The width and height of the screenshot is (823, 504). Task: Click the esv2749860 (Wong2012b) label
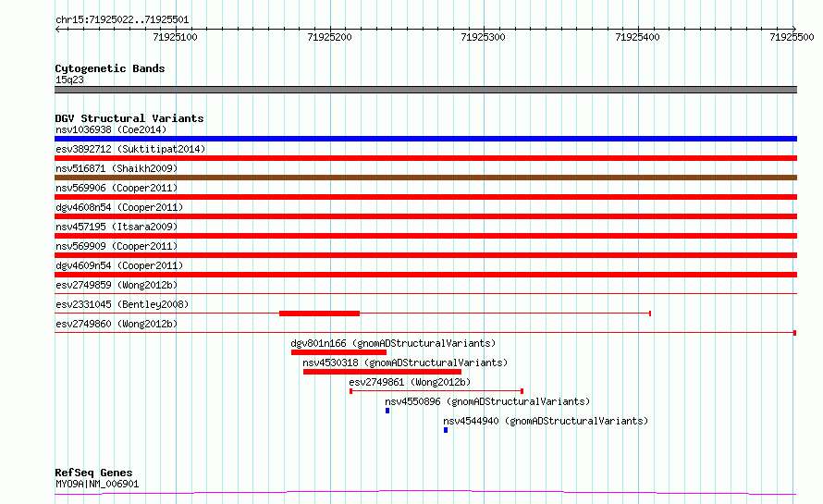click(x=117, y=324)
